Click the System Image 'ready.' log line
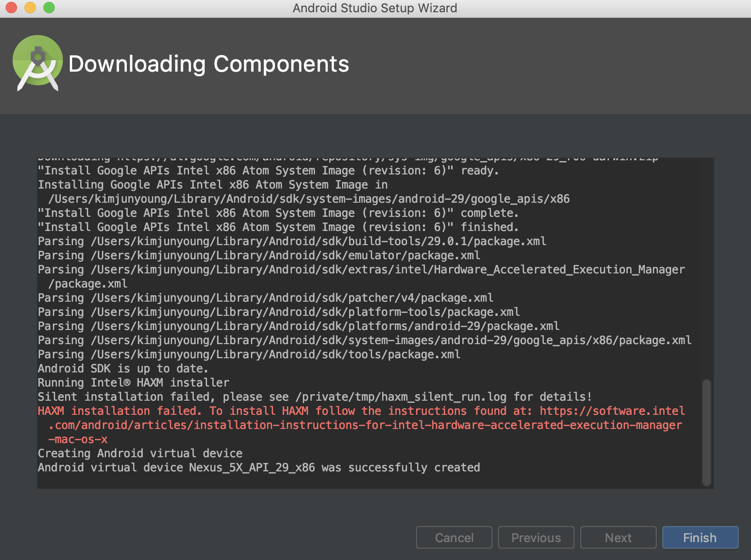 [268, 171]
